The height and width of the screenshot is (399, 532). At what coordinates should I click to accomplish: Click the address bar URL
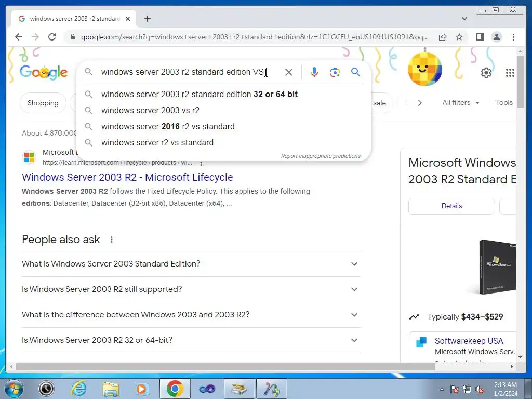click(255, 37)
